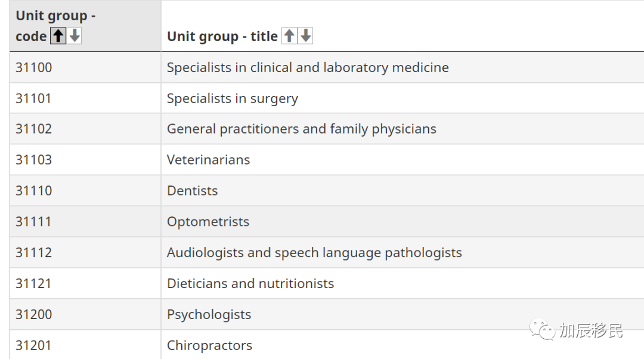Select the Veterinarians row
This screenshot has width=644, height=359.
click(327, 160)
